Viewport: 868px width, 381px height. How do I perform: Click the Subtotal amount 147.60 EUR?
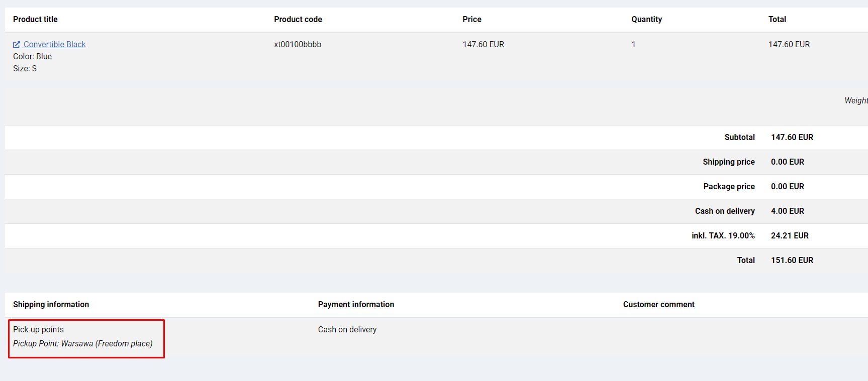(792, 138)
